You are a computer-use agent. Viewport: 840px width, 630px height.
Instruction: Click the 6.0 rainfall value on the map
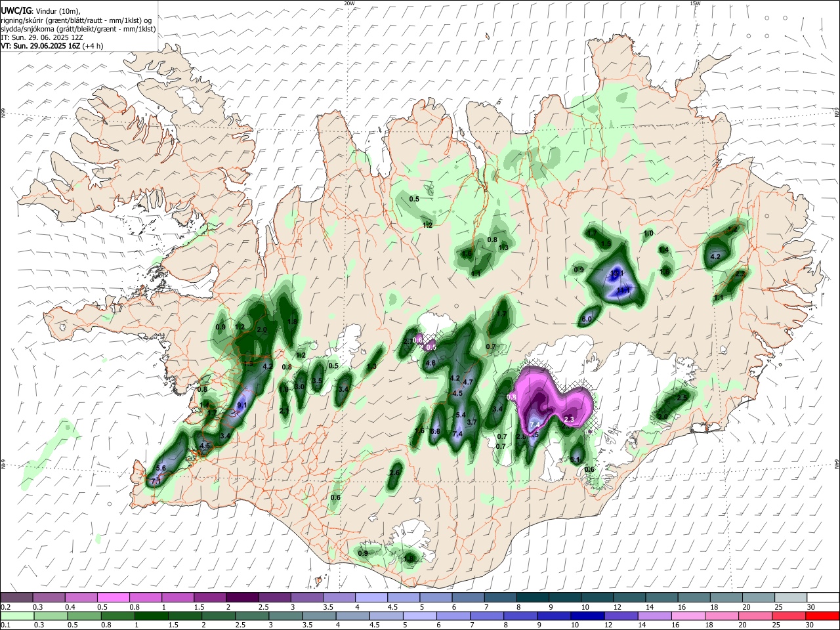tap(587, 320)
